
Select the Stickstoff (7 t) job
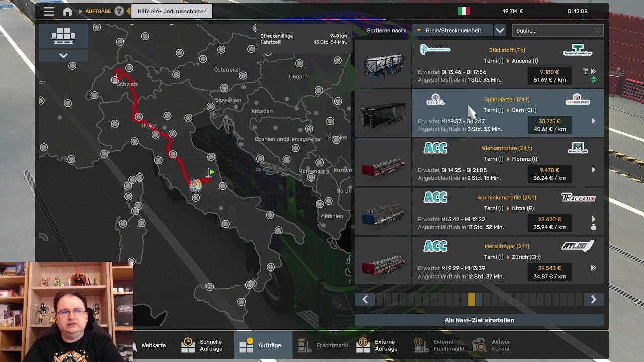pos(508,64)
